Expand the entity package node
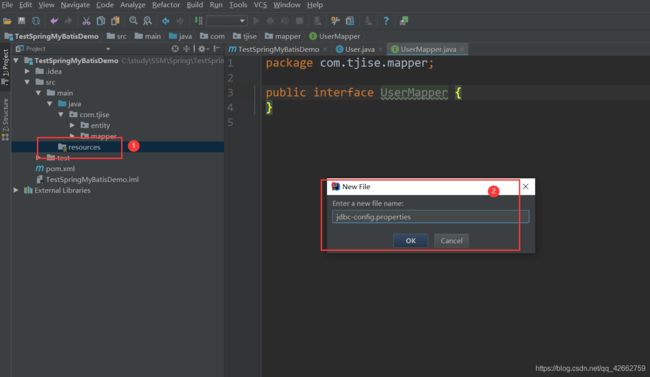The width and height of the screenshot is (650, 377). click(72, 125)
